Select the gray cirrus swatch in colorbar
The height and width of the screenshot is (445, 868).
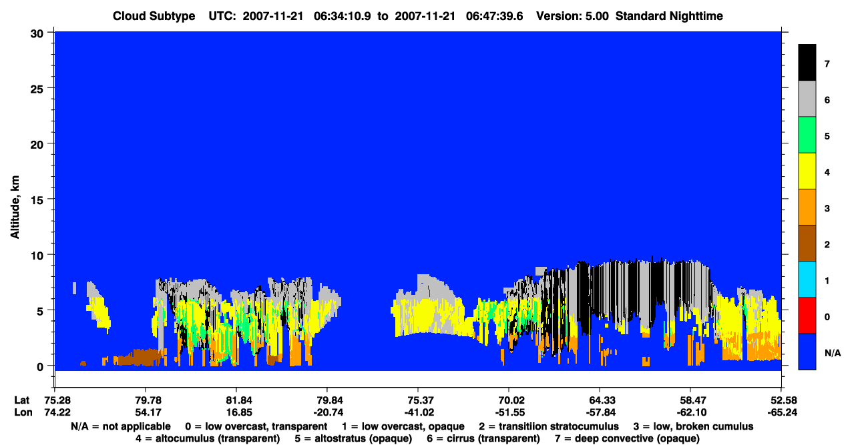pos(807,99)
